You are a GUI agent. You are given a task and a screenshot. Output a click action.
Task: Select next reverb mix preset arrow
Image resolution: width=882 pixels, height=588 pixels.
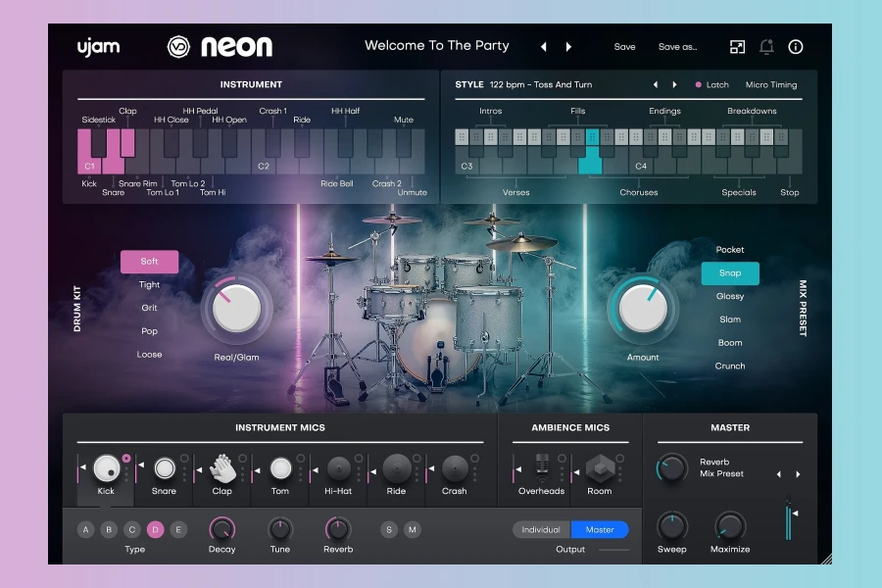coord(798,474)
